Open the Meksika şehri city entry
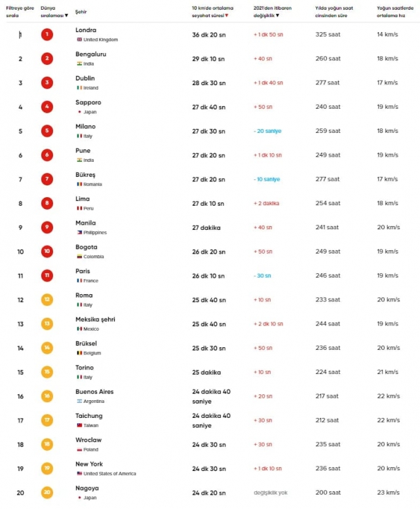 [95, 320]
